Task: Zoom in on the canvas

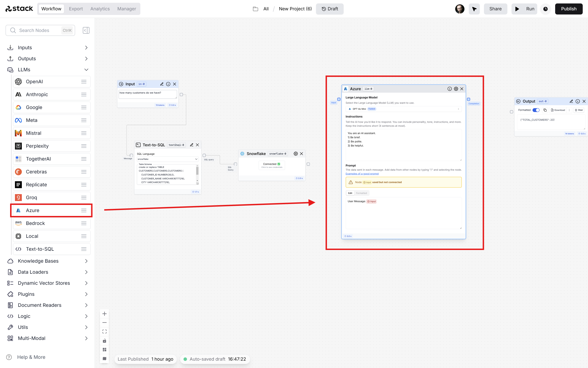Action: (105, 314)
